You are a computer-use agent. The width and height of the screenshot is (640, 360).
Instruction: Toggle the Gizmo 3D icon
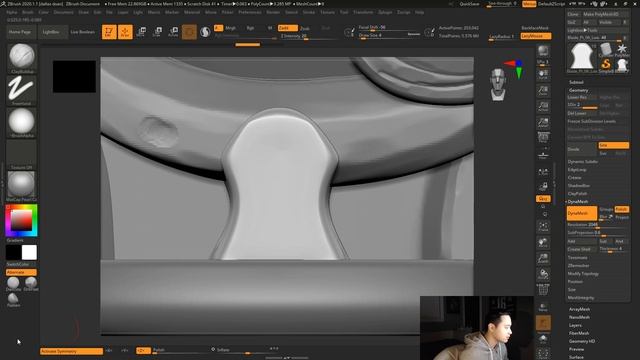[189, 32]
